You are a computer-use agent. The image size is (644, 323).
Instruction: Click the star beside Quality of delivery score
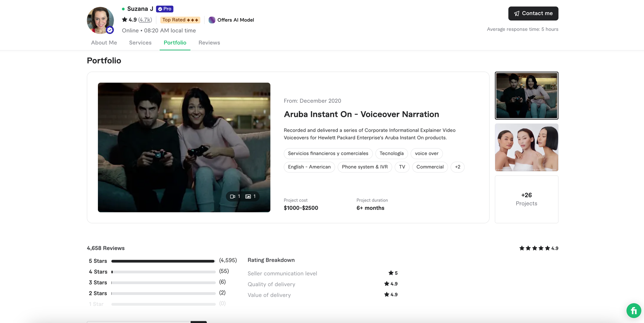pos(387,284)
